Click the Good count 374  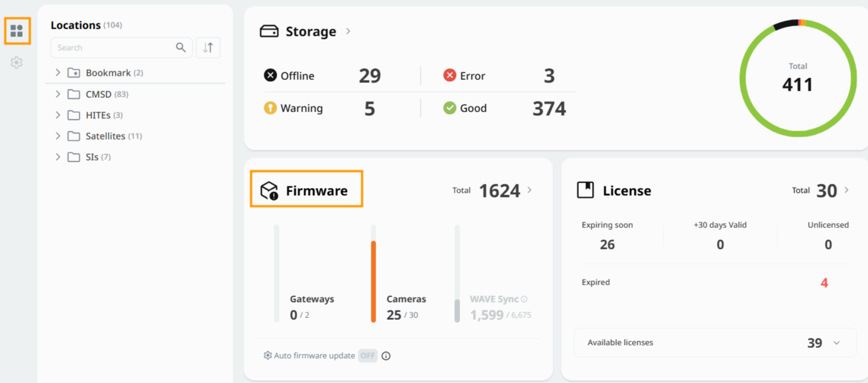tap(549, 109)
